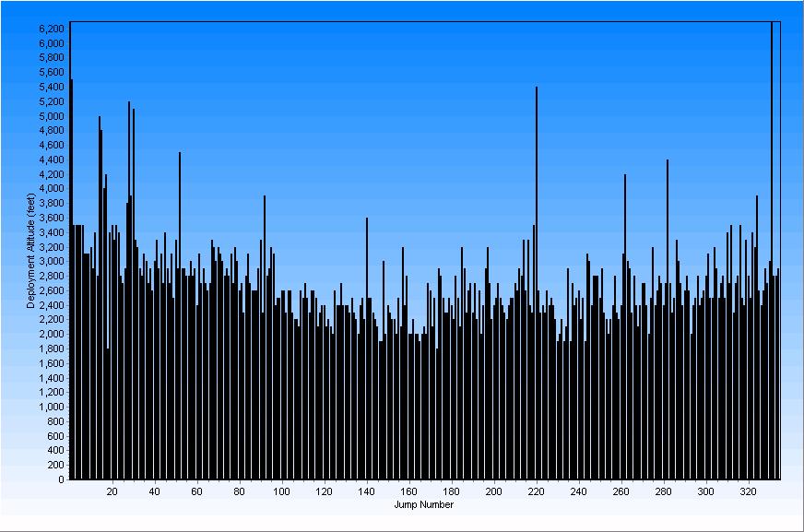This screenshot has height=532, width=804.
Task: Click the jump number 300 axis label
Action: [705, 492]
